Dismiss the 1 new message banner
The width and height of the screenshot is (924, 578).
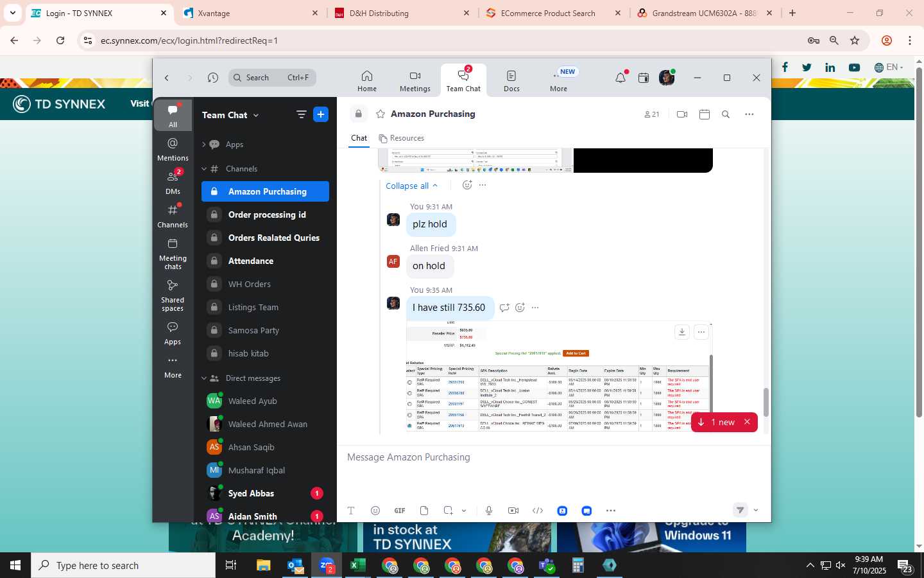pyautogui.click(x=747, y=422)
